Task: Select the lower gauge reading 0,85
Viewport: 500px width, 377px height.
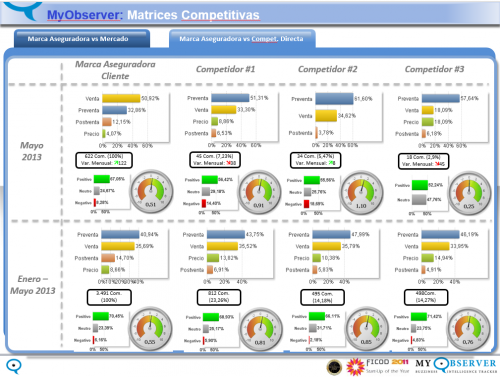Action: pos(366,329)
